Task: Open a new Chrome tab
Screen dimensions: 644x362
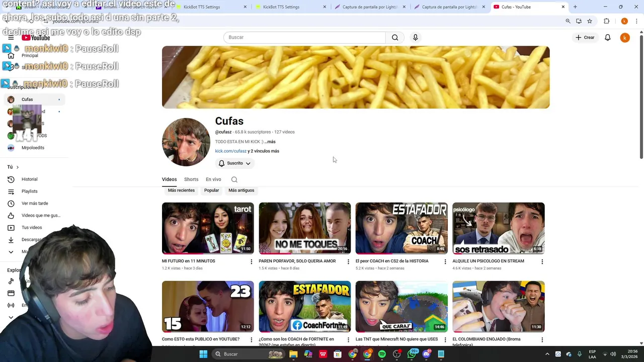Action: coord(575,7)
